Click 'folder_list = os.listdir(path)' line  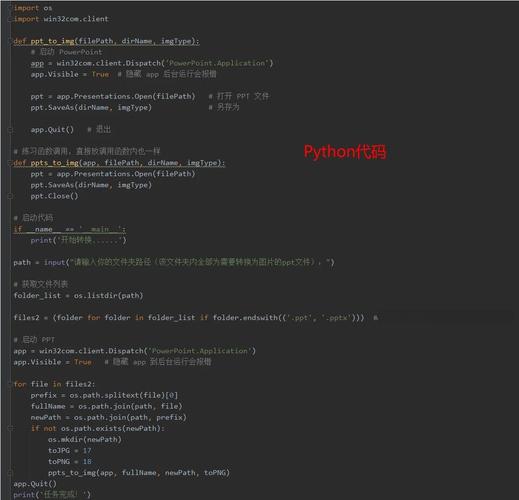[x=78, y=296]
